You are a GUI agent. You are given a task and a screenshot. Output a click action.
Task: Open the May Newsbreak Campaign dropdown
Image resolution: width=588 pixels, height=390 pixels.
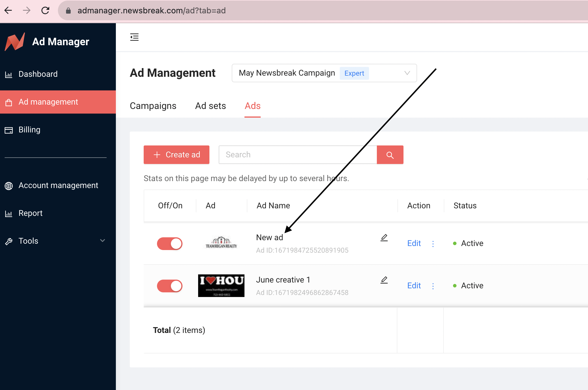coord(324,73)
